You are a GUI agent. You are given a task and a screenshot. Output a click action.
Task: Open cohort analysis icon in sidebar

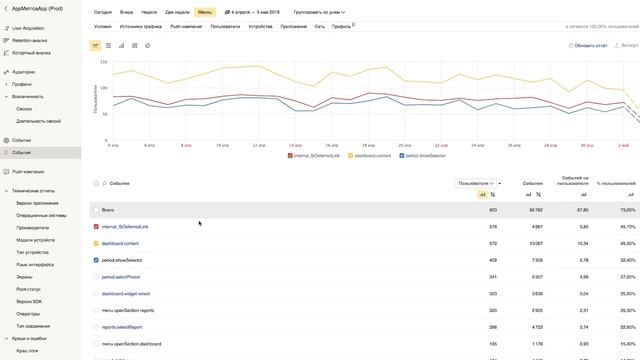6,53
